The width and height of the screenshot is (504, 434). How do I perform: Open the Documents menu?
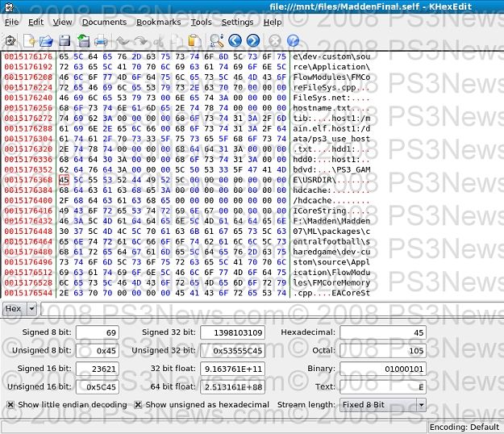(104, 22)
